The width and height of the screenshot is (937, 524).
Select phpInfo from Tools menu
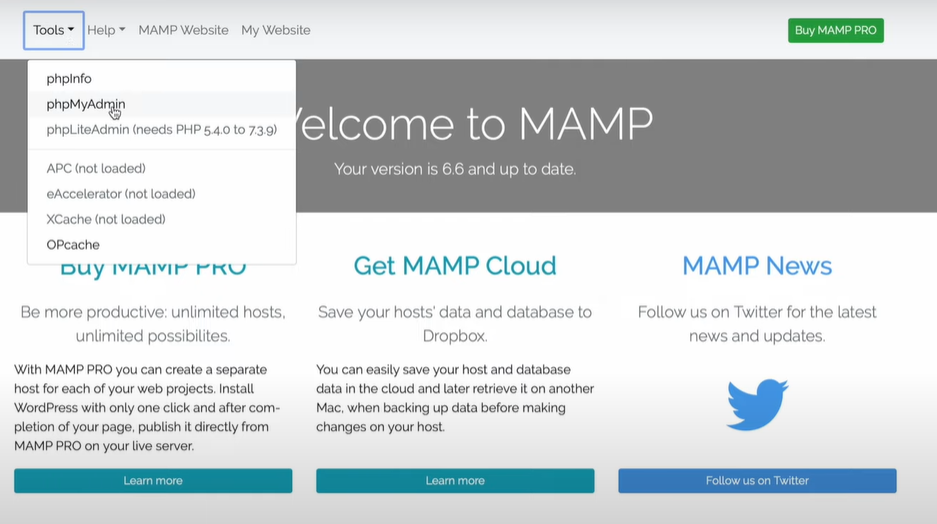point(161,79)
